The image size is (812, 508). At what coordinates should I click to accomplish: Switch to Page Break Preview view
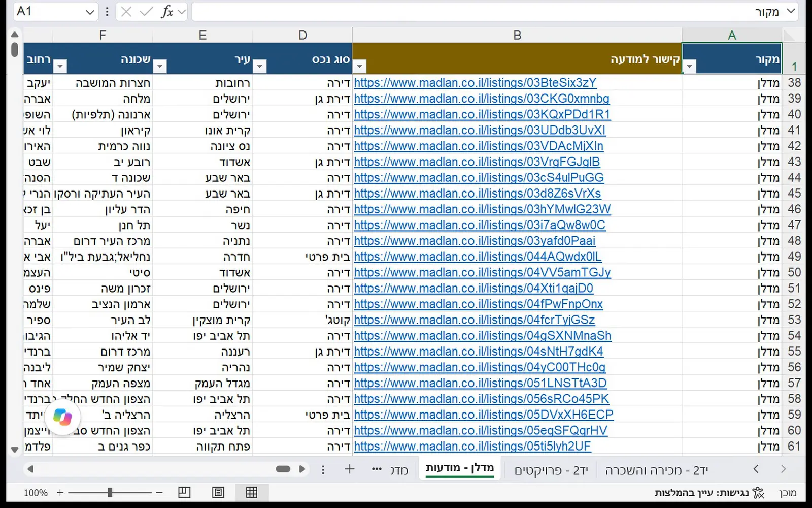click(184, 492)
